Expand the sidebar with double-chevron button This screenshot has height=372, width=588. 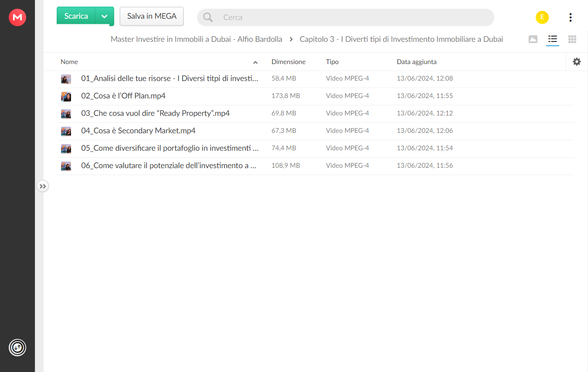coord(43,186)
